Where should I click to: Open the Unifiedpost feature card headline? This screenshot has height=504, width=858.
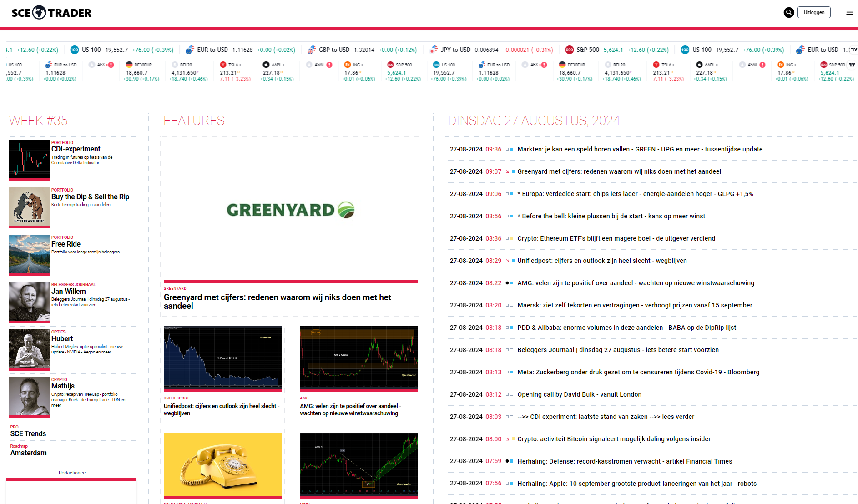pos(222,410)
